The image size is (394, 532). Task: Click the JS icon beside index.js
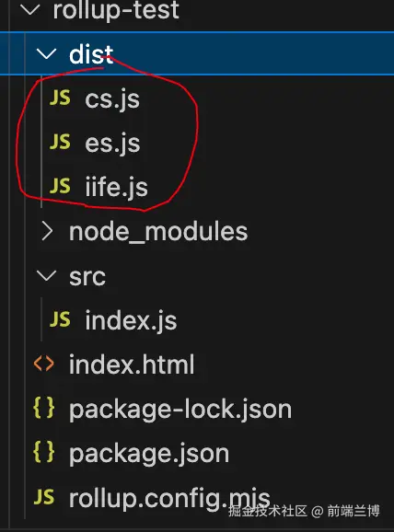[60, 319]
